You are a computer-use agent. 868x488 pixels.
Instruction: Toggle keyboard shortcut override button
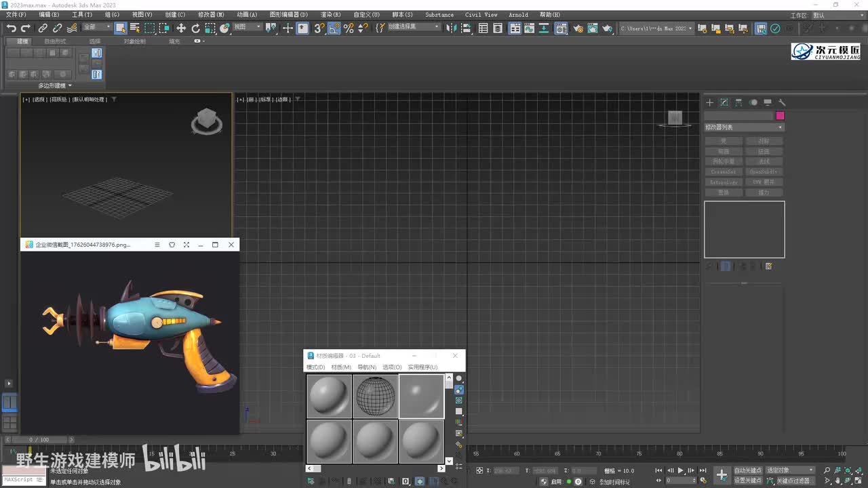(x=302, y=28)
